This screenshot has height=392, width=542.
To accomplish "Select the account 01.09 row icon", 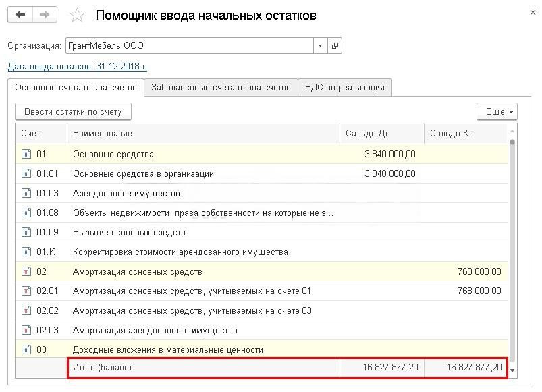I will coord(26,232).
